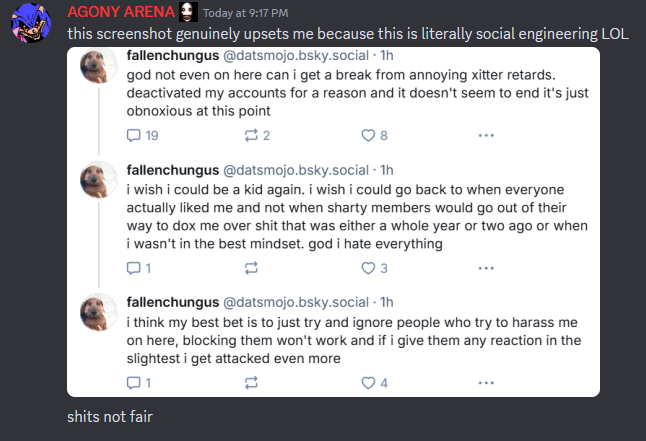Click the repost icon on the first post
646x441 pixels.
252,135
